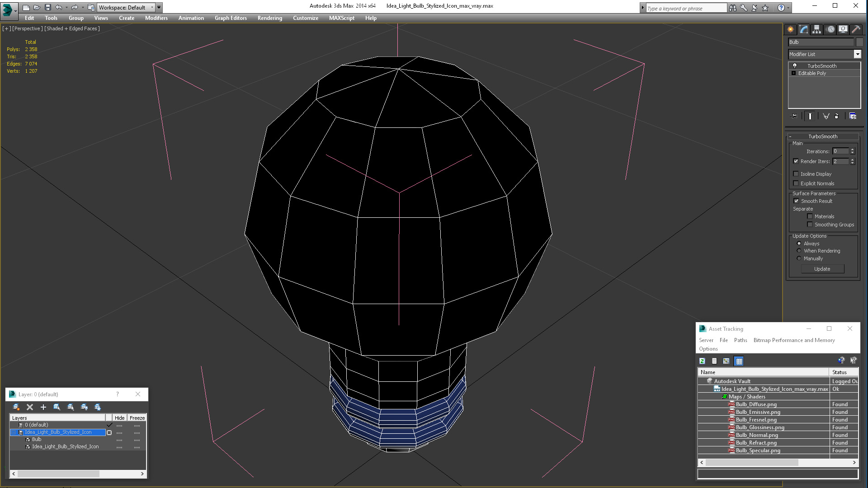Collapse the Idea_Light_Bulb_Stylized_Icon layer tree
The width and height of the screenshot is (868, 488).
click(14, 432)
